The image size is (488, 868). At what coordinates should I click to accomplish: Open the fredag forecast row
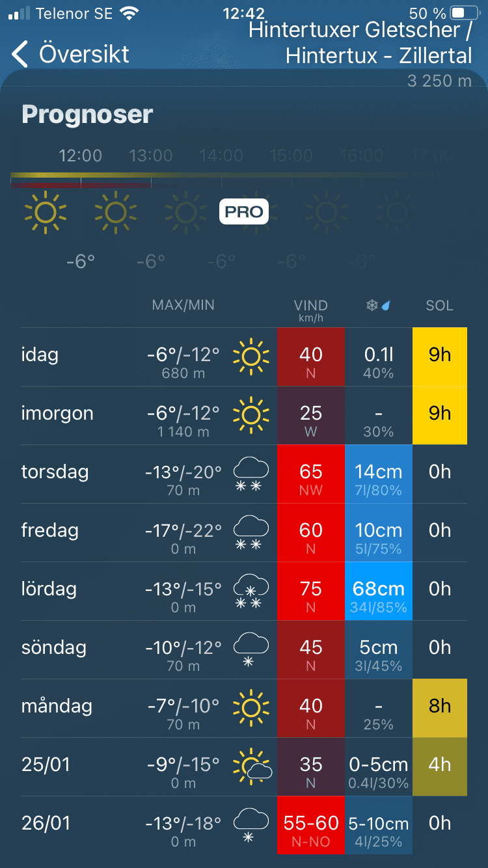[49, 531]
